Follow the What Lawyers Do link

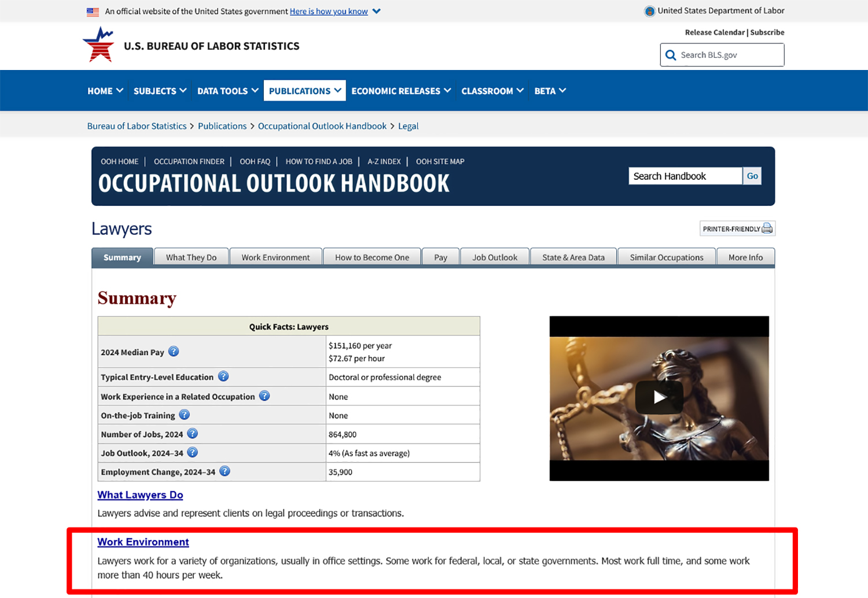pyautogui.click(x=140, y=495)
